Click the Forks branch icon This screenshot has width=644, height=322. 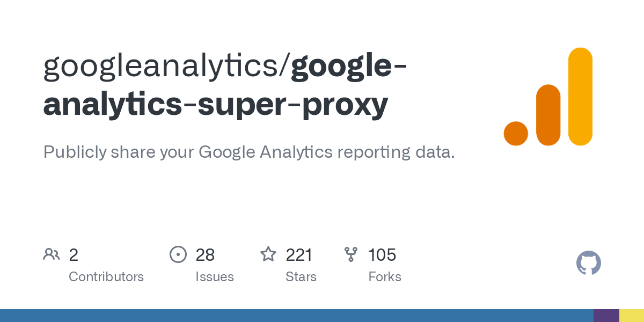tap(351, 254)
